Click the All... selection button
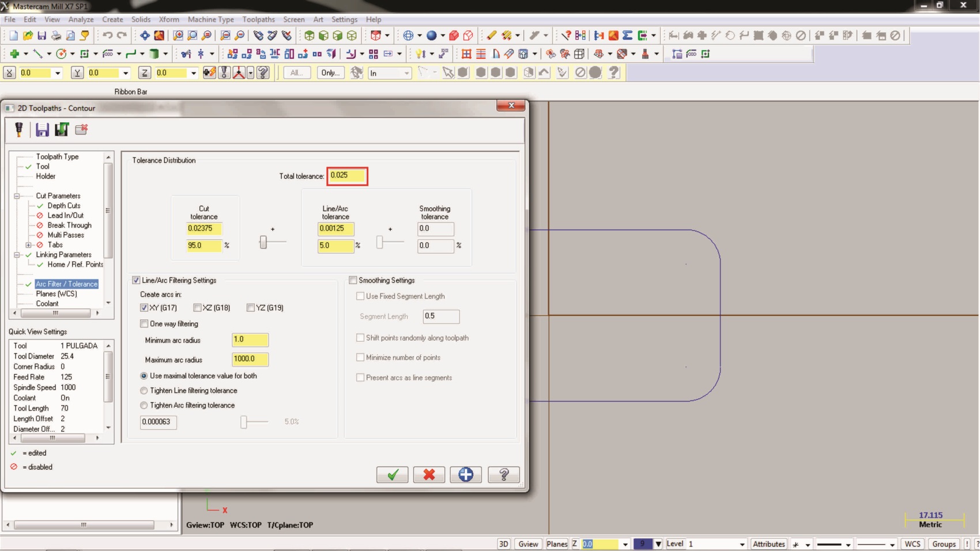 point(297,73)
